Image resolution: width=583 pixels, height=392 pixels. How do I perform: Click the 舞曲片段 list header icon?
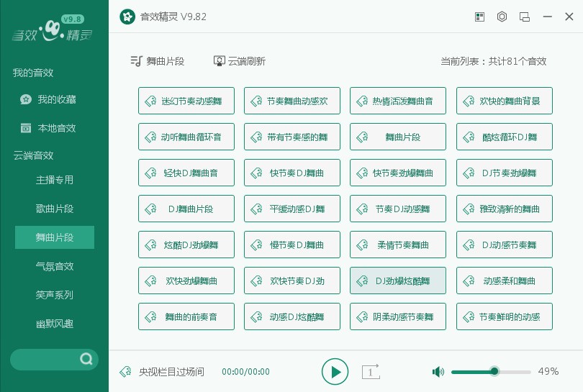tap(137, 61)
